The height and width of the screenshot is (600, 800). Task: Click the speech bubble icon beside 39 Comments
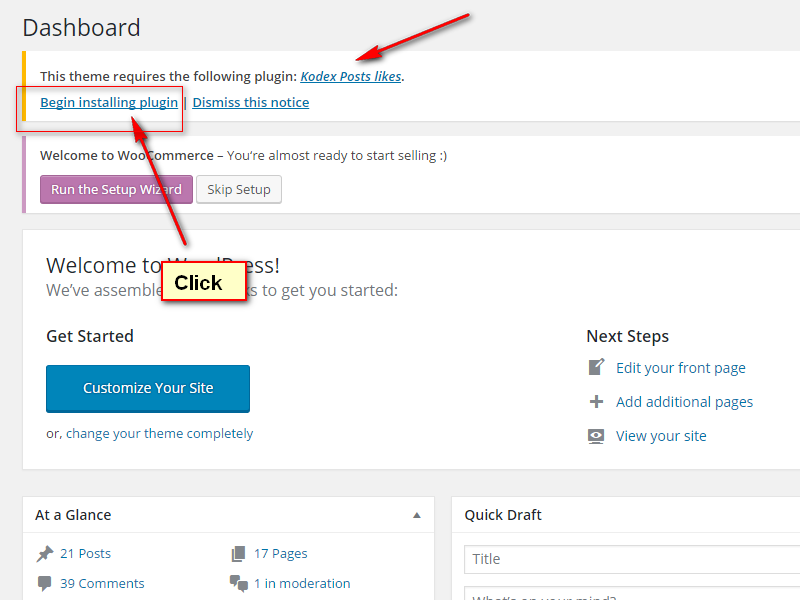pyautogui.click(x=45, y=584)
